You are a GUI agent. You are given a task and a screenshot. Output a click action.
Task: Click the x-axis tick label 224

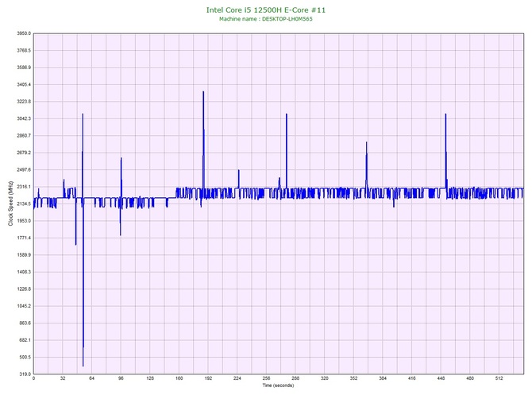coord(237,378)
